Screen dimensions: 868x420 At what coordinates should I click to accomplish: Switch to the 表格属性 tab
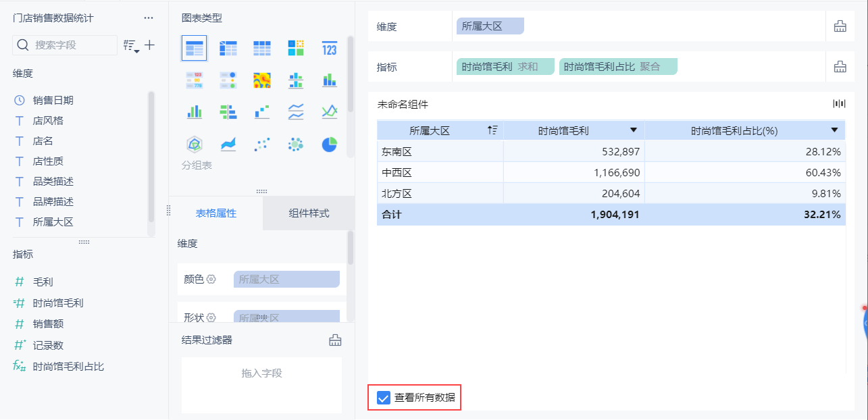[x=216, y=213]
